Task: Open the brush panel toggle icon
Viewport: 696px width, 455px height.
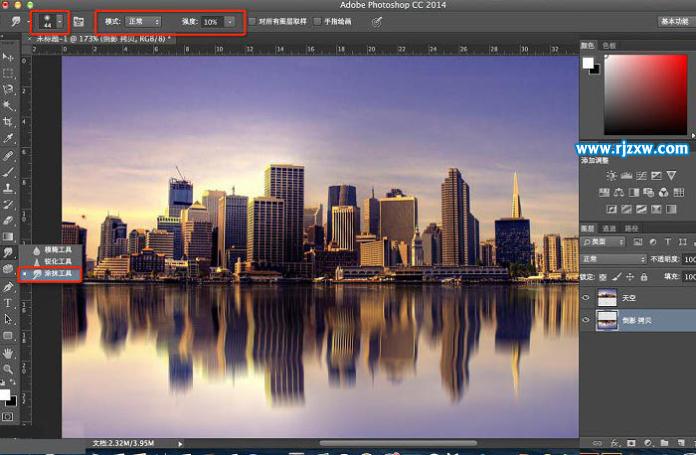Action: 78,21
